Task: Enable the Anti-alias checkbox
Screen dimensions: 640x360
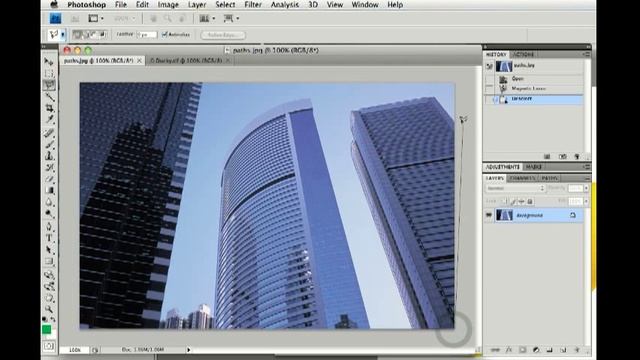Action: coord(164,35)
